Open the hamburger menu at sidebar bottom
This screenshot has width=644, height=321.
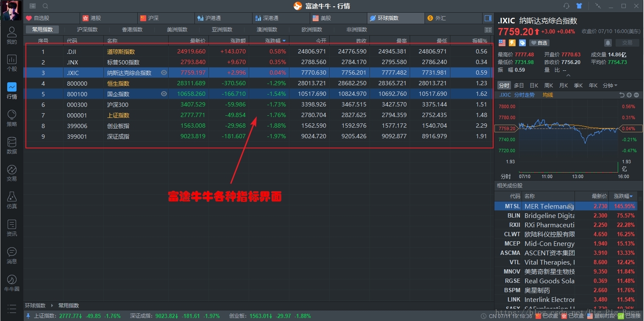click(x=11, y=309)
